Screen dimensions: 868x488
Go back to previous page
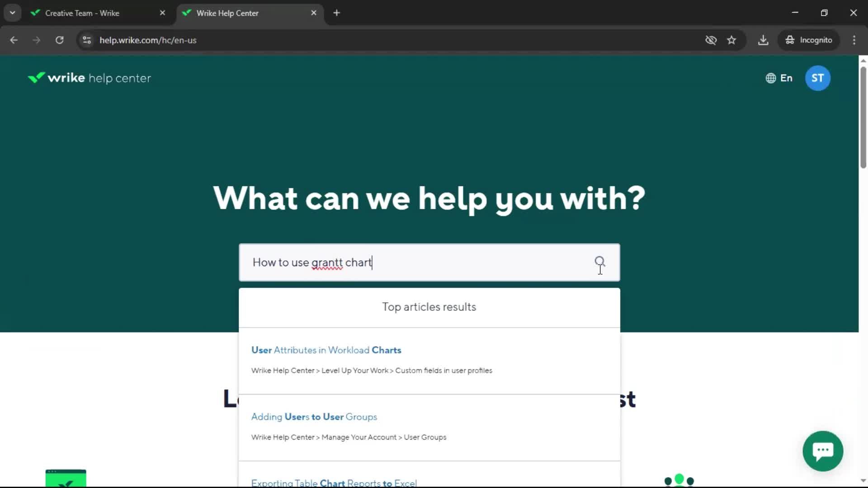pos(14,40)
